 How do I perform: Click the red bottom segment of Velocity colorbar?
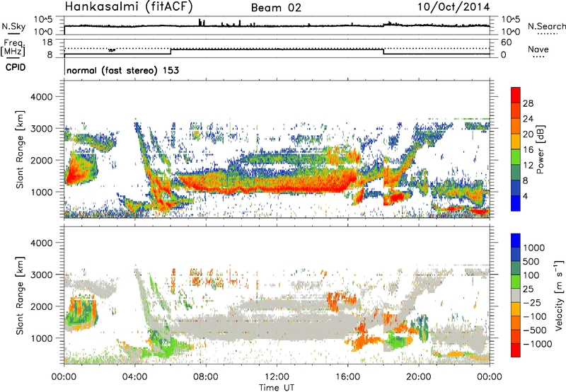click(x=516, y=350)
